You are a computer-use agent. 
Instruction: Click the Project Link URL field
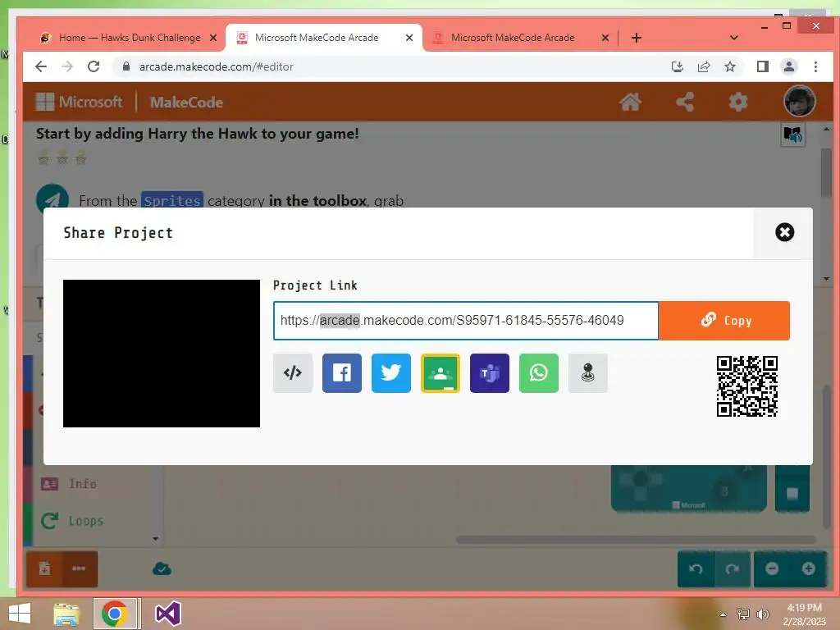pos(466,321)
